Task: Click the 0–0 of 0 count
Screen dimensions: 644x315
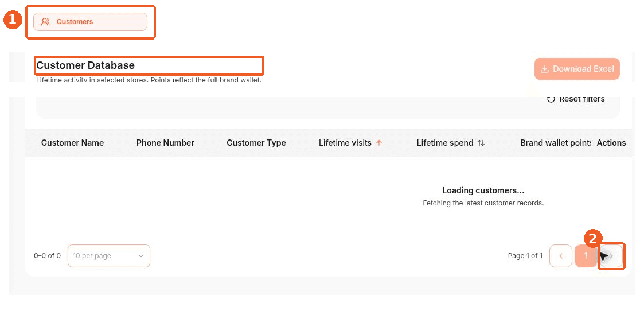Action: pos(47,256)
